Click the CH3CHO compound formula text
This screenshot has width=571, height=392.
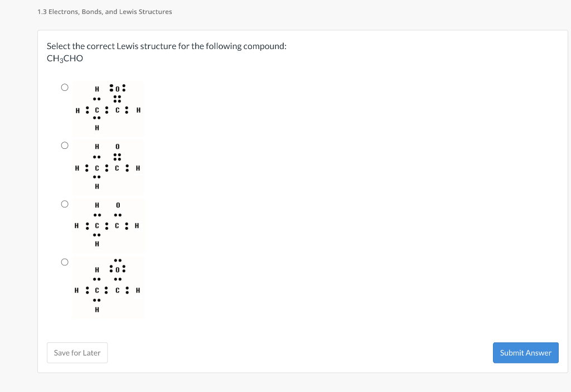coord(64,58)
